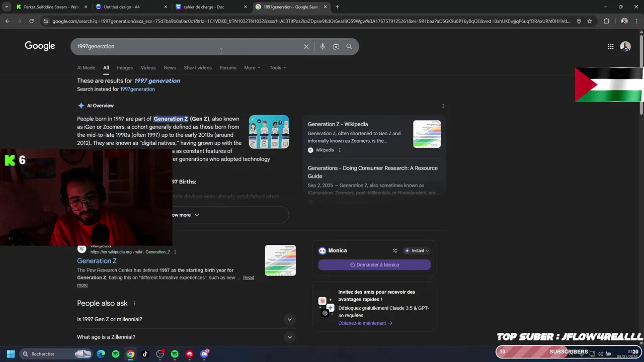Search instead for 1997generation link
The height and width of the screenshot is (362, 644).
coord(137,89)
